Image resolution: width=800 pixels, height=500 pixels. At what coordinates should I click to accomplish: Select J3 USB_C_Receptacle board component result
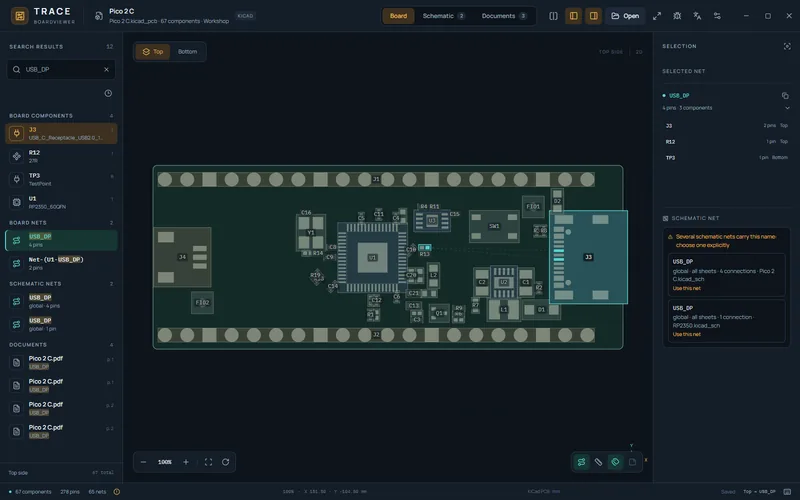tap(61, 133)
